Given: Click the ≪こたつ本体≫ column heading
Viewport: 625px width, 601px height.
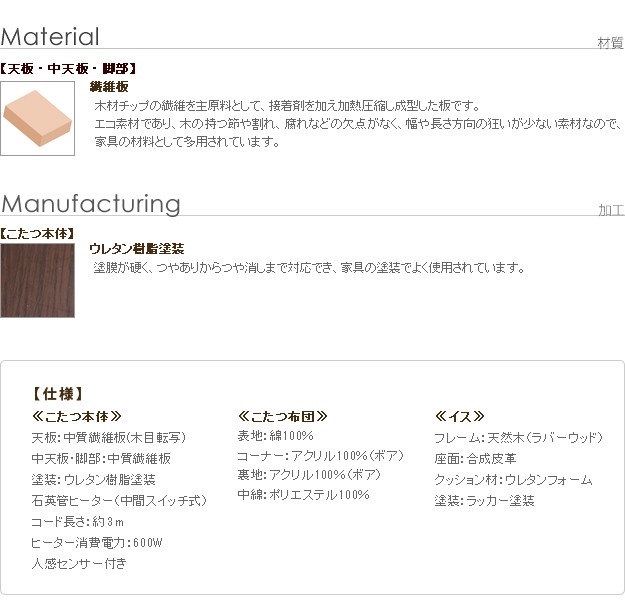Looking at the screenshot, I should click(x=77, y=416).
